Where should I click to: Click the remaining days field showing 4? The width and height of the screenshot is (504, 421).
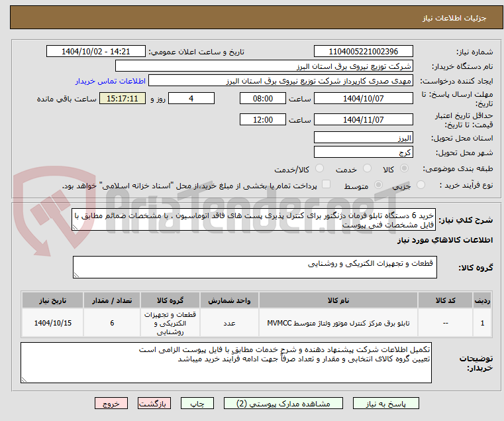click(x=191, y=98)
